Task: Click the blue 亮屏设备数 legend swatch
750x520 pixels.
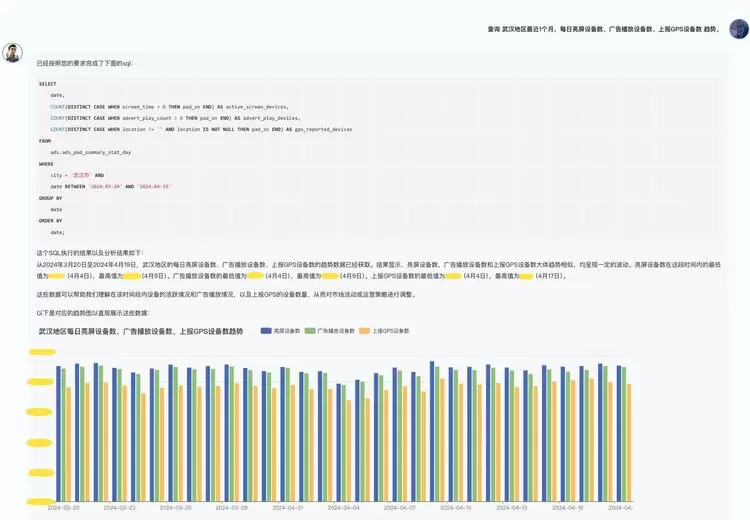Action: tap(265, 330)
